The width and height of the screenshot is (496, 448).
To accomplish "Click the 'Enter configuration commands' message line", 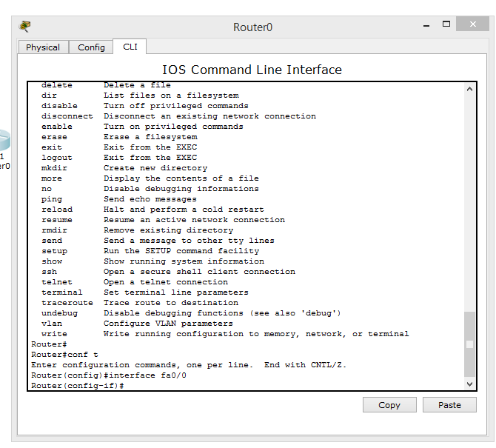I will click(x=189, y=365).
